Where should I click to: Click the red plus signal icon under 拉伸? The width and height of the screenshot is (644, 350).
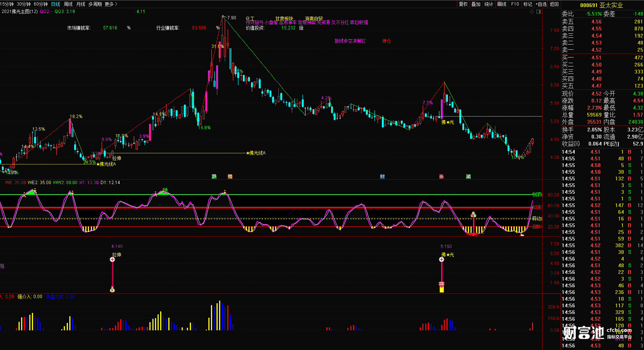[112, 259]
